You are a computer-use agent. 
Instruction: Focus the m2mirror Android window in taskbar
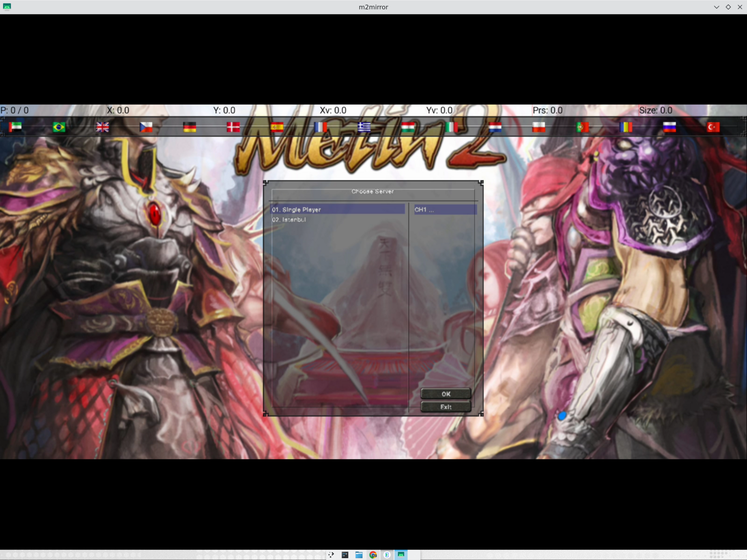[401, 555]
